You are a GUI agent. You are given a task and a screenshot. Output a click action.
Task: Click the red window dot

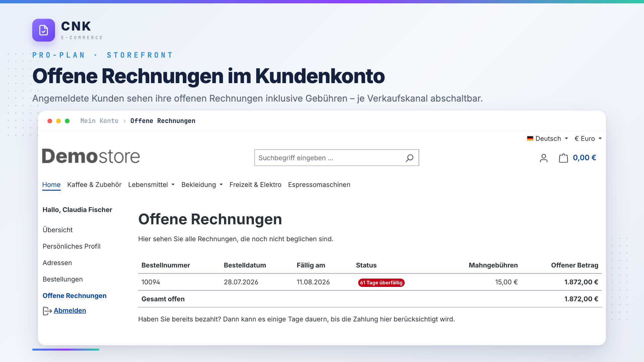point(50,121)
